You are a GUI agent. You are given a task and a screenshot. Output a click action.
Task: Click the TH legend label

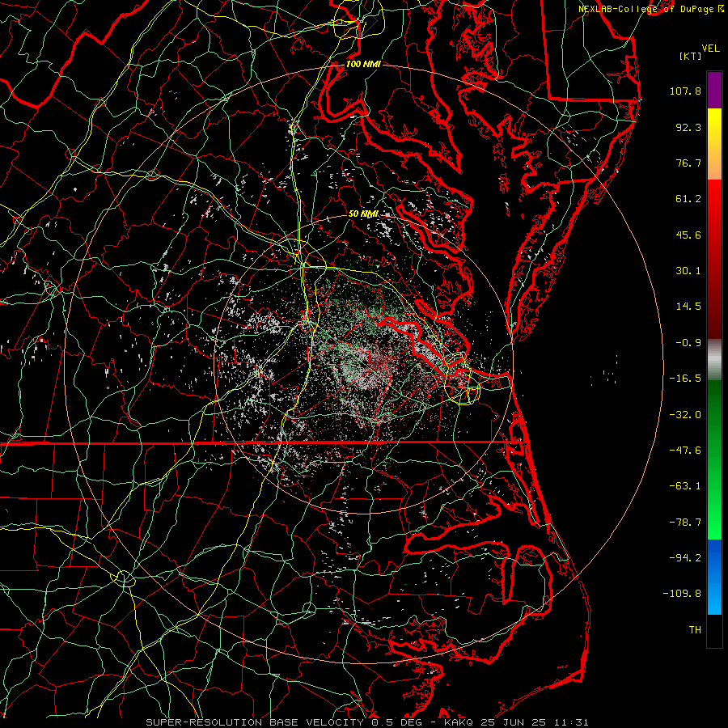[x=695, y=630]
